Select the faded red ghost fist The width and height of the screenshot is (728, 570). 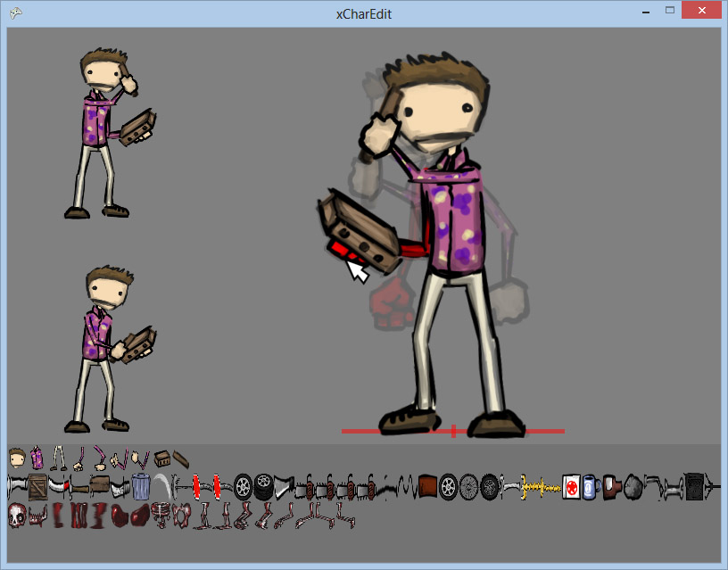tap(391, 302)
